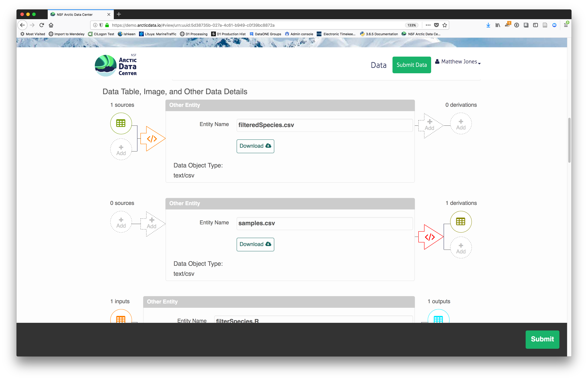Open Firefox hamburger application menu
Image resolution: width=588 pixels, height=380 pixels.
click(x=566, y=25)
